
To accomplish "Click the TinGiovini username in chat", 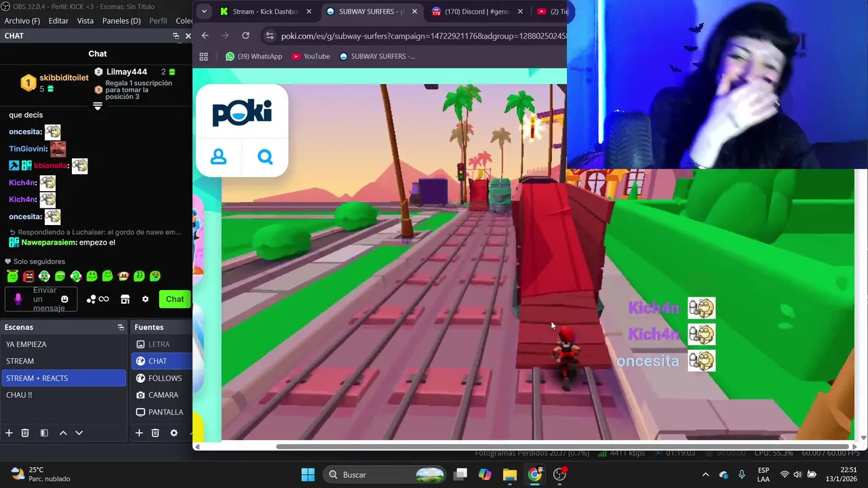I will coord(28,149).
